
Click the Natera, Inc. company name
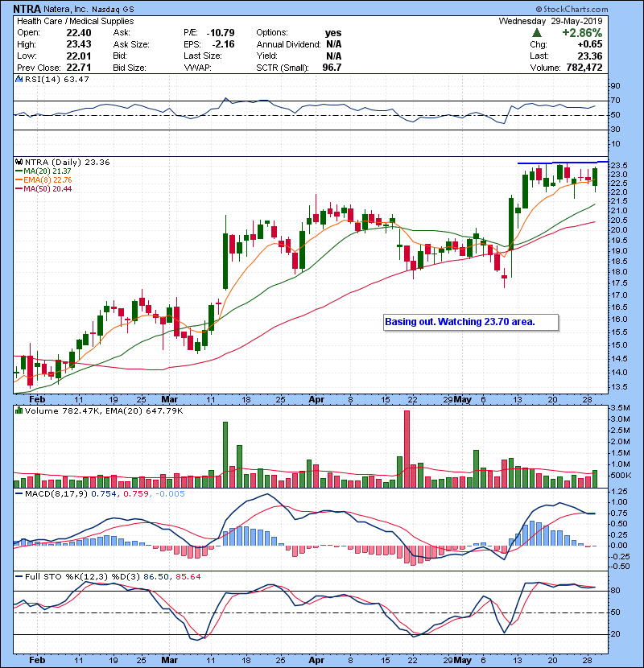pos(66,9)
